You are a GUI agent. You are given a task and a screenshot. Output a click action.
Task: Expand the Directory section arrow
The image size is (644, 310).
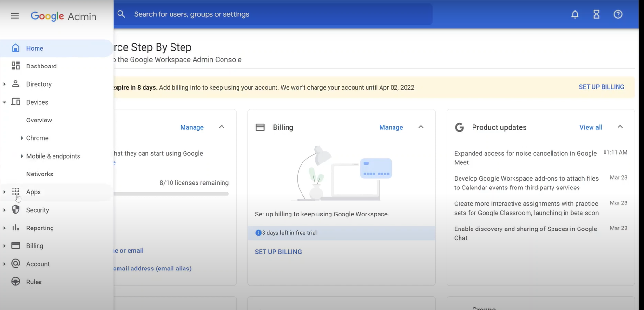[x=4, y=84]
